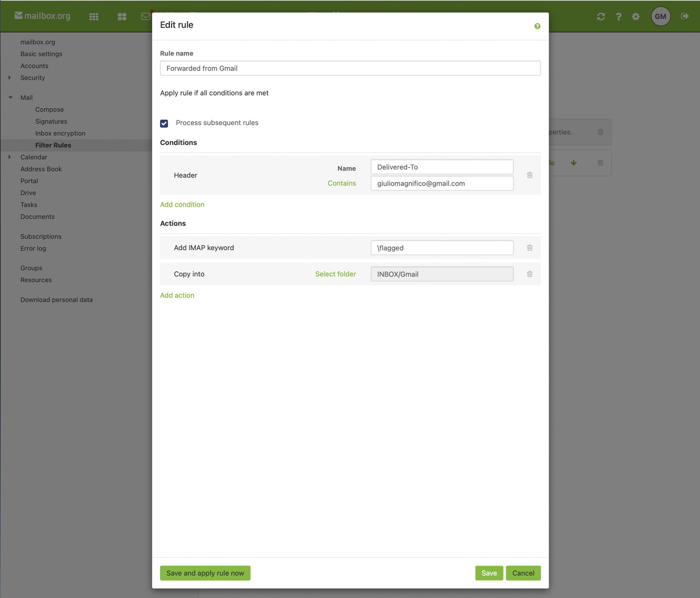The height and width of the screenshot is (598, 700).
Task: Click the refresh icon in the top bar
Action: pyautogui.click(x=601, y=16)
